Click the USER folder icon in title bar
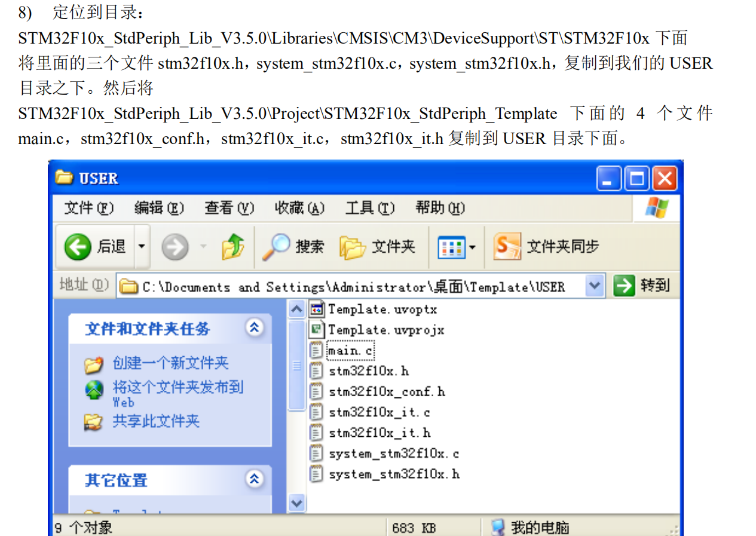 tap(64, 177)
